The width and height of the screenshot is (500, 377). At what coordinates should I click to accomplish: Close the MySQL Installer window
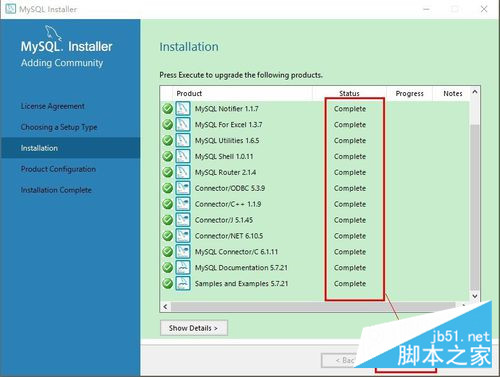point(484,9)
